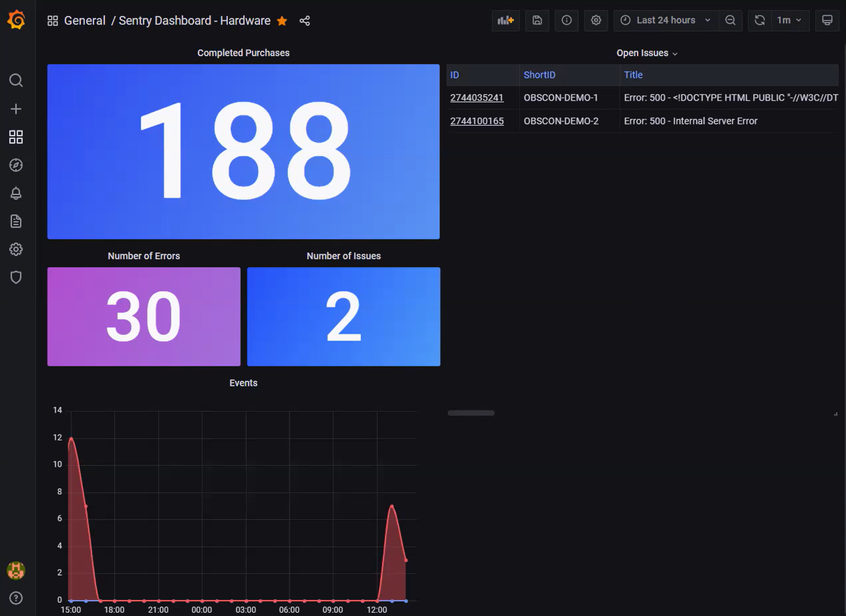Open the Alerting bell icon
The image size is (846, 616).
(x=16, y=193)
